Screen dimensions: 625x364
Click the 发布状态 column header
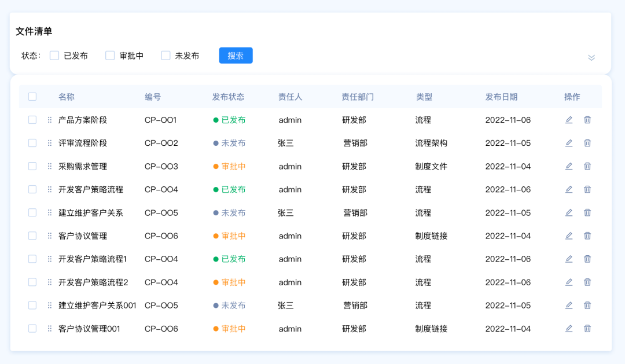(x=228, y=97)
